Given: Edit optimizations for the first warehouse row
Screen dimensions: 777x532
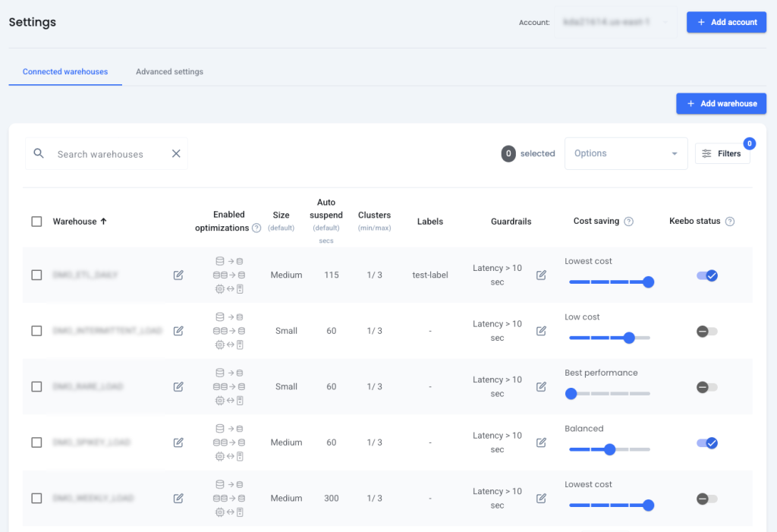Looking at the screenshot, I should click(178, 275).
